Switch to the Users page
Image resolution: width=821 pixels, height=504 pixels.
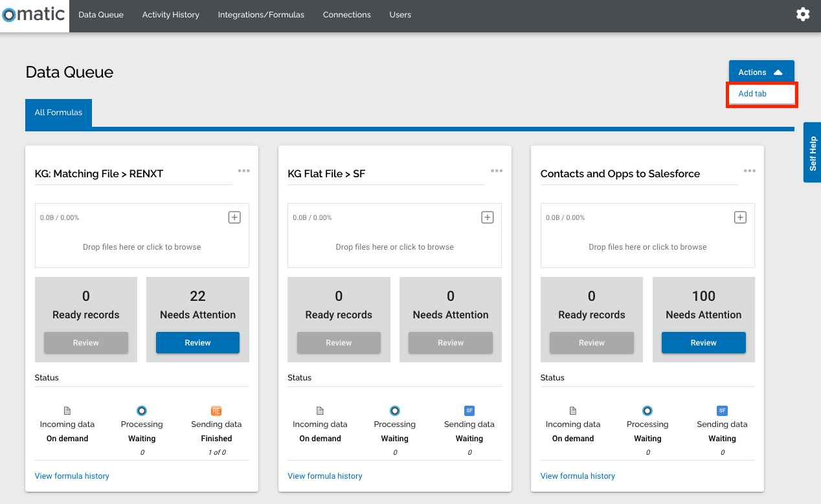coord(400,14)
